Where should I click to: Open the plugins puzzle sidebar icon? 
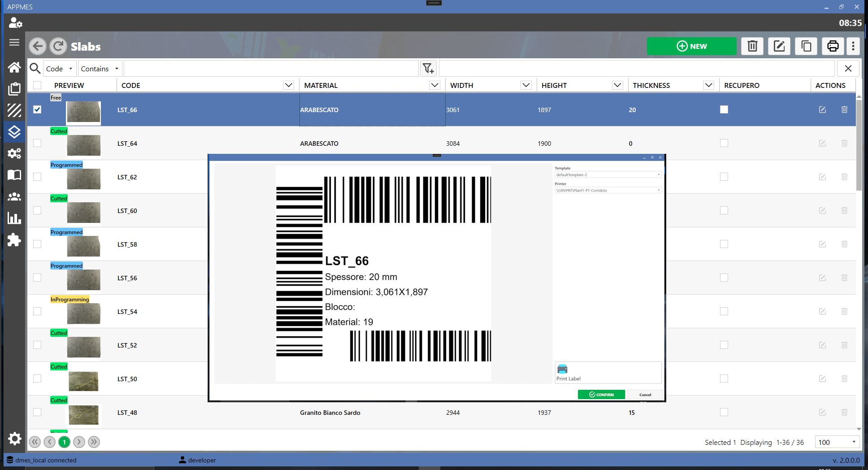coord(14,240)
